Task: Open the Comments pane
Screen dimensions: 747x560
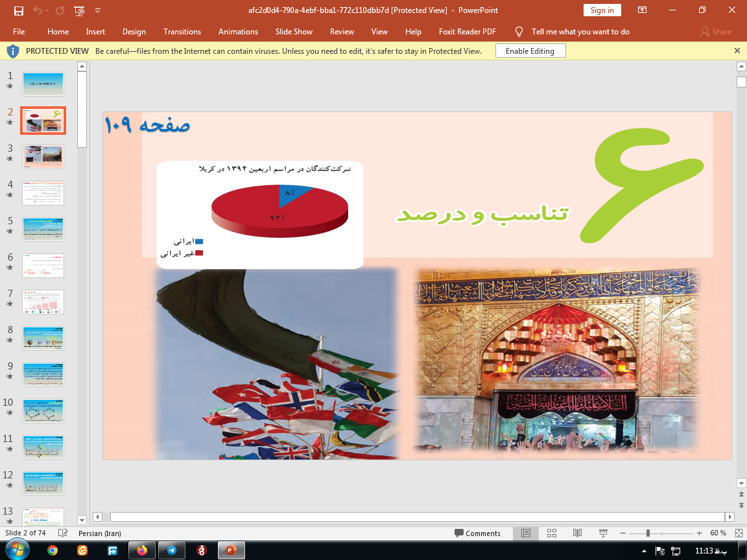Action: pyautogui.click(x=479, y=533)
